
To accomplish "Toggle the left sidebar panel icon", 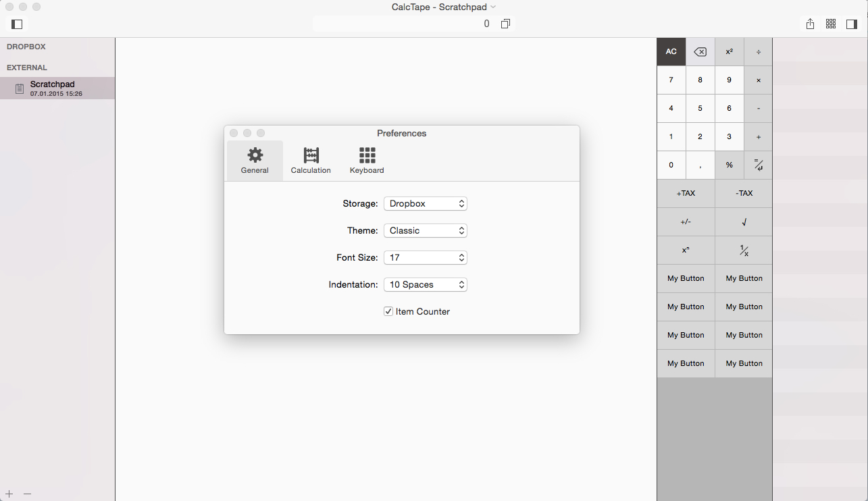I will 18,24.
